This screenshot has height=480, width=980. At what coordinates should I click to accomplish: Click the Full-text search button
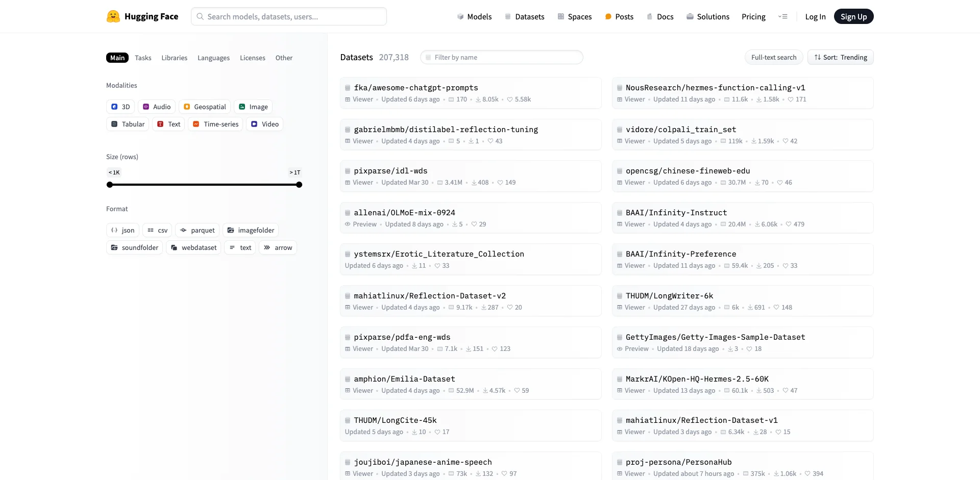774,57
